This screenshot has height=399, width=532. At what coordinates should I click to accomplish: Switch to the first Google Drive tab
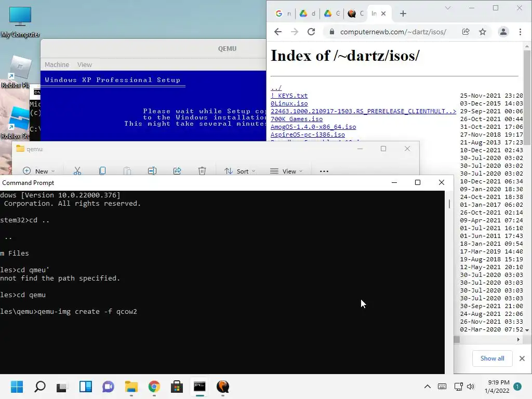pos(307,14)
